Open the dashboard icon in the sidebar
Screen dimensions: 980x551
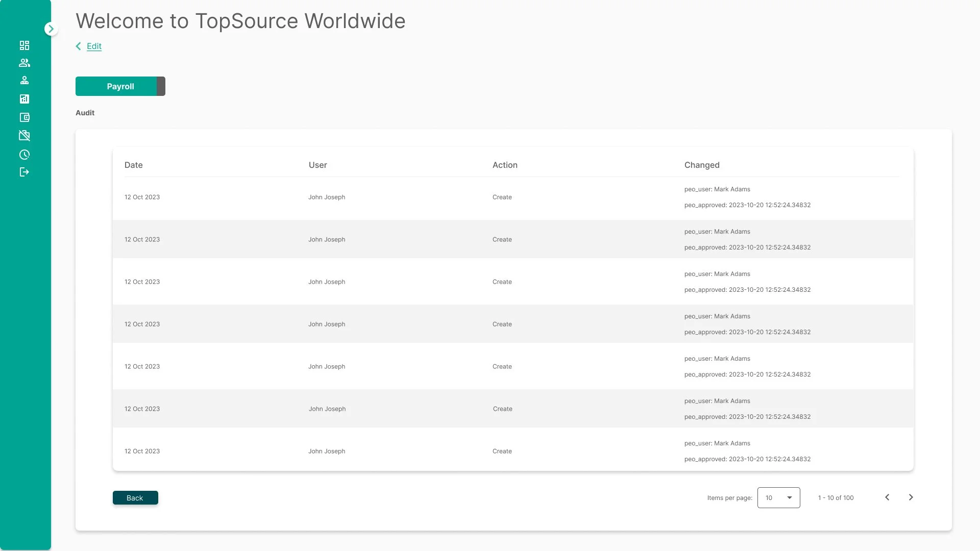[24, 45]
